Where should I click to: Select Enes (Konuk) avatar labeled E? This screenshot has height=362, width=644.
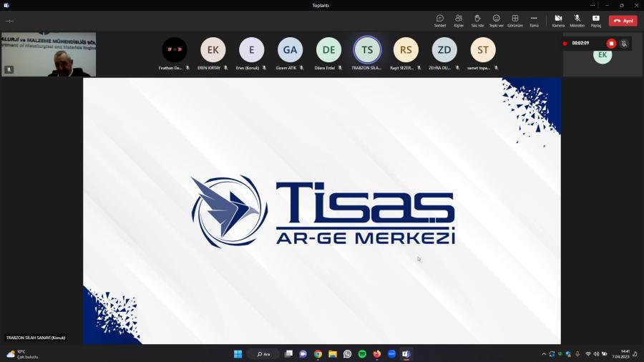tap(251, 49)
